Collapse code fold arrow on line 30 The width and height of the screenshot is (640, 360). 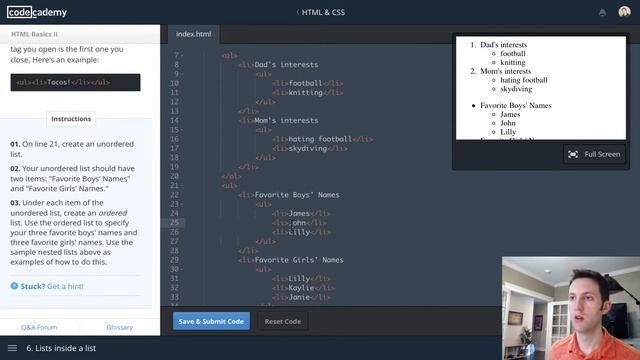pyautogui.click(x=182, y=269)
